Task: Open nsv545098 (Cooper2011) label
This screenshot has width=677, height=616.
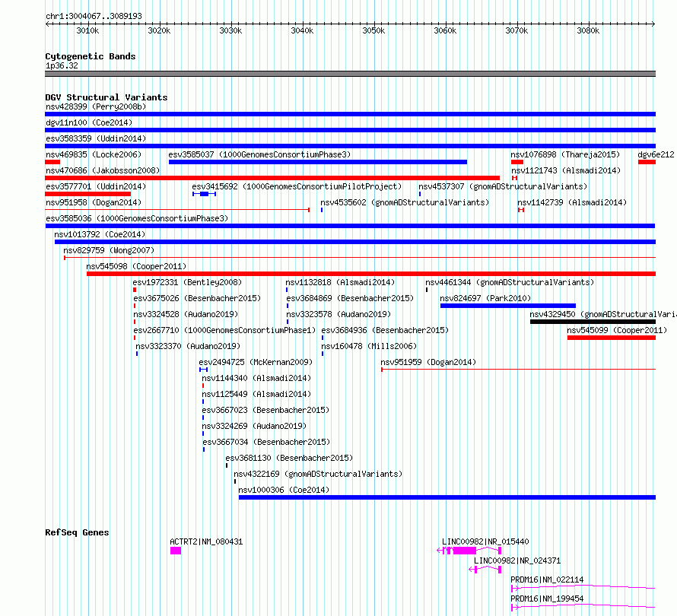Action: coord(136,266)
